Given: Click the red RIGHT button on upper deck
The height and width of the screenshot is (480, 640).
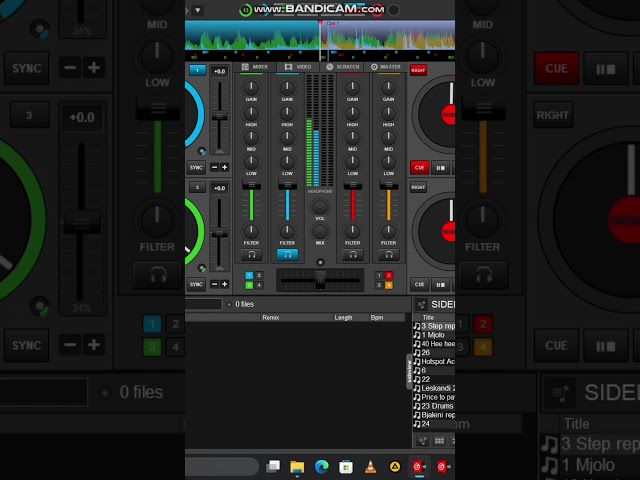Looking at the screenshot, I should click(418, 71).
